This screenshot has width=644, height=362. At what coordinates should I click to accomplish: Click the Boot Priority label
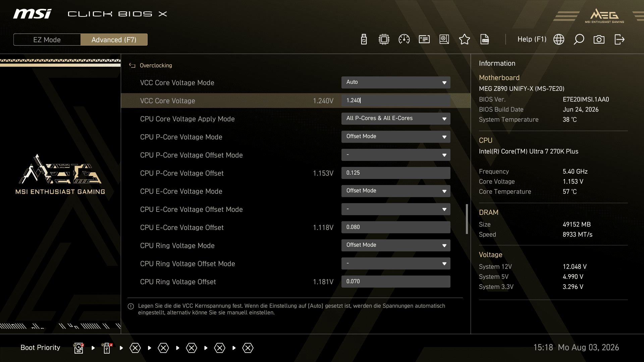[40, 348]
